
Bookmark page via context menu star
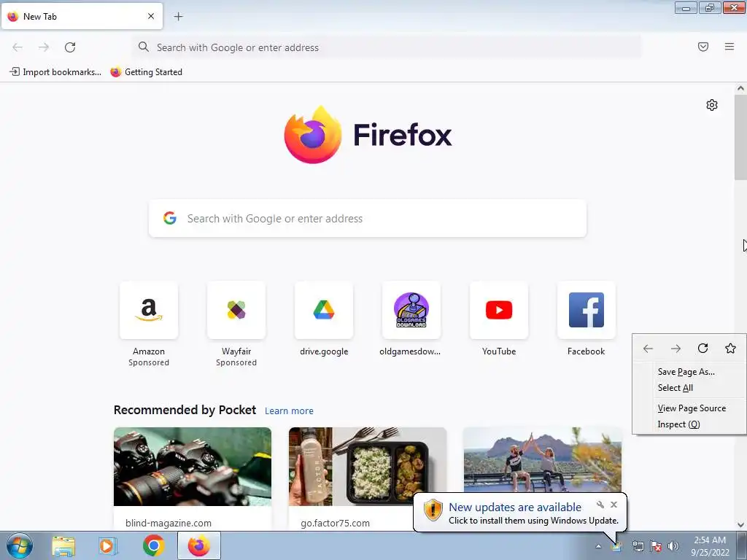coord(730,349)
